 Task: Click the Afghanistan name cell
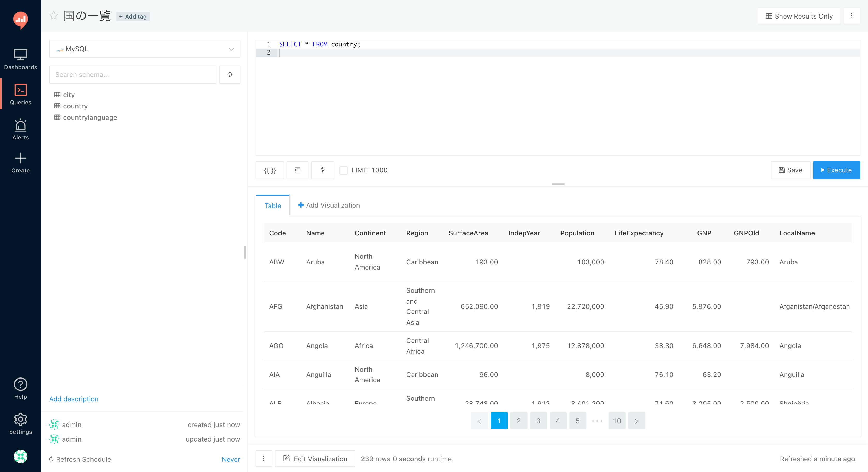[324, 306]
